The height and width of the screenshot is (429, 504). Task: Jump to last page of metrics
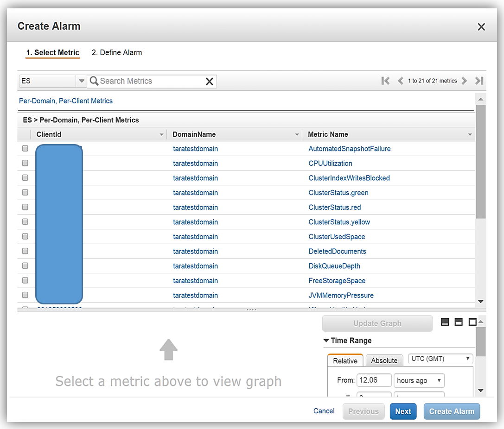[479, 81]
